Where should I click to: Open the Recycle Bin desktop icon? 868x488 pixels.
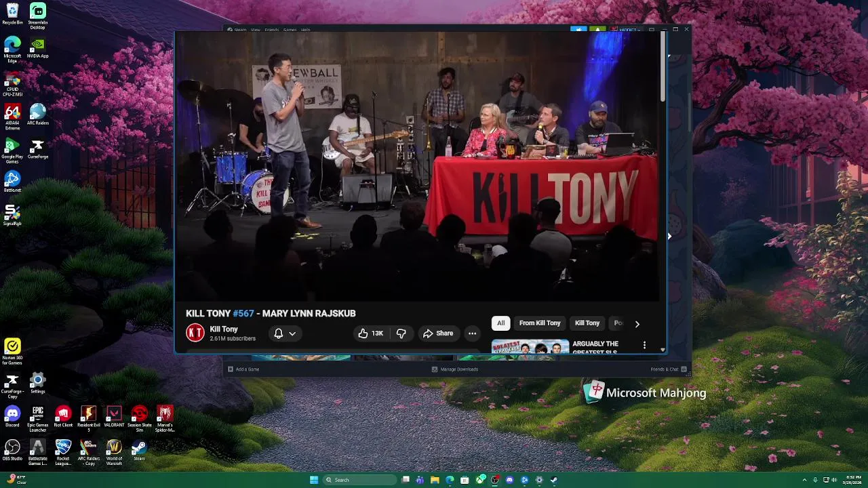[12, 14]
